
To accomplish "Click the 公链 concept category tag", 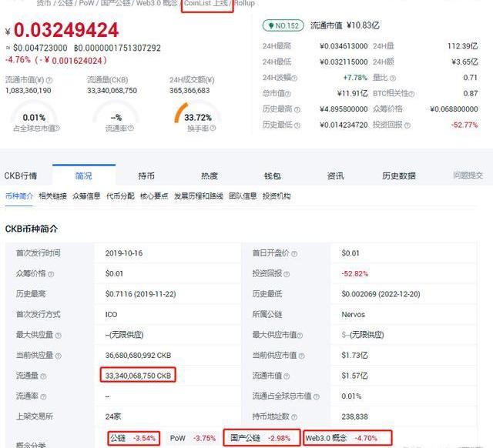I will click(x=133, y=438).
